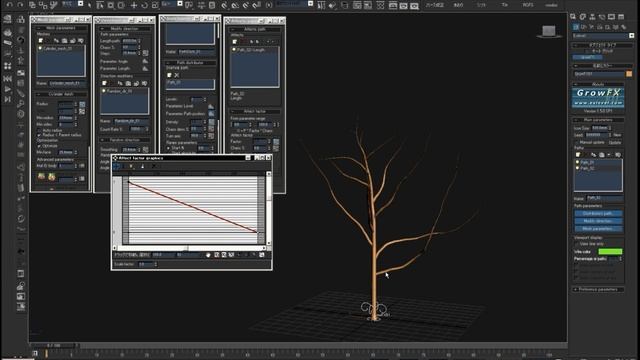Collapse the Cylinder mesh rollout
The image size is (640, 360).
[61, 94]
